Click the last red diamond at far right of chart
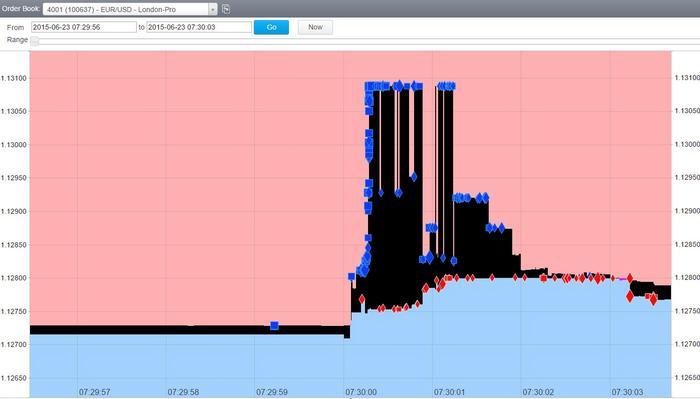Viewport: 700px width, 399px height. (654, 299)
